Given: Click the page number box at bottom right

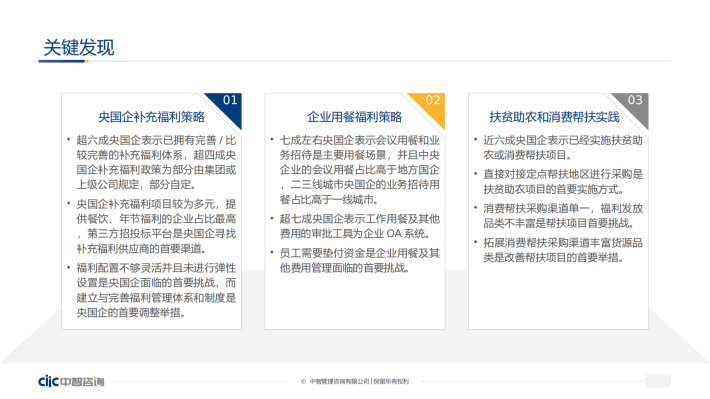Looking at the screenshot, I should point(658,381).
